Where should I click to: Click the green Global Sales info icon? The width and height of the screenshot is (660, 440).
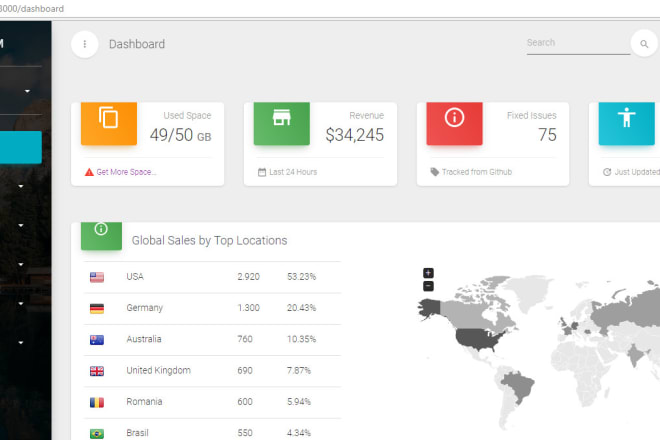pos(101,229)
